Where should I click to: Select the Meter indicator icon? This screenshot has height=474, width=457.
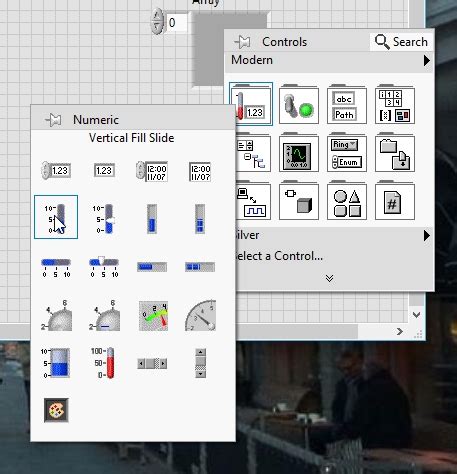click(x=153, y=316)
